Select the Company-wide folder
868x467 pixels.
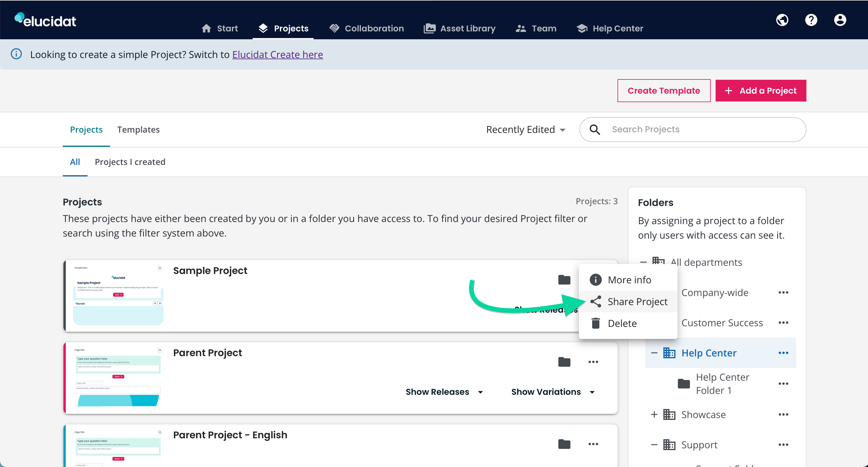715,292
